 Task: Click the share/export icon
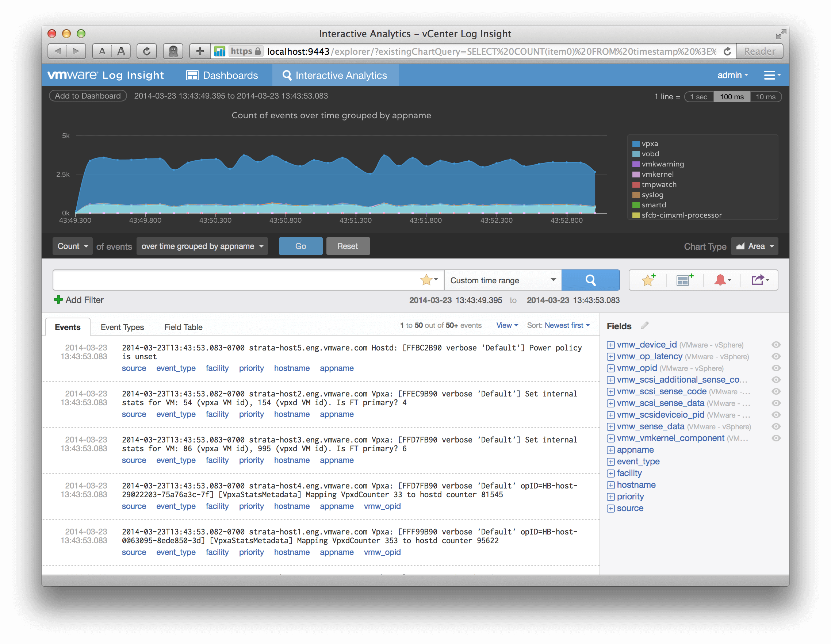759,280
